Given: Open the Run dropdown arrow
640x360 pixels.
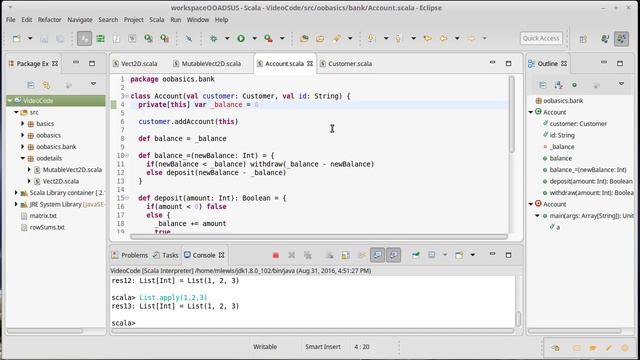Looking at the screenshot, I should coord(254,38).
